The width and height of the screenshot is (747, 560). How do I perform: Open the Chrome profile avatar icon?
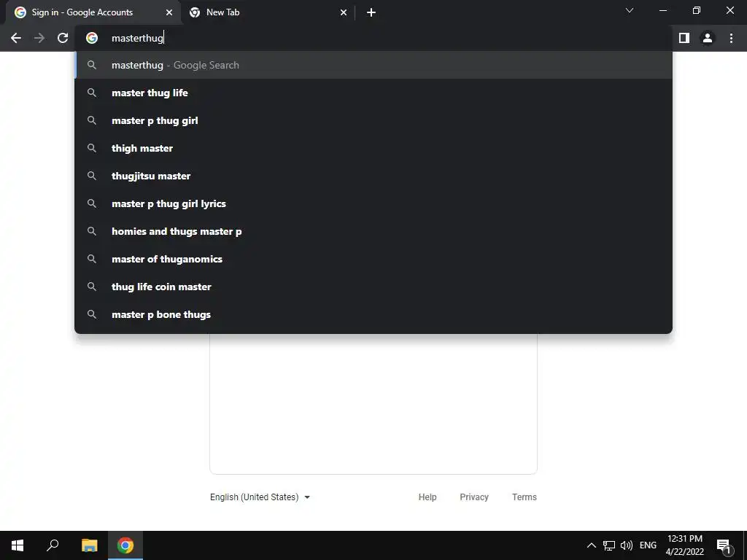[708, 38]
